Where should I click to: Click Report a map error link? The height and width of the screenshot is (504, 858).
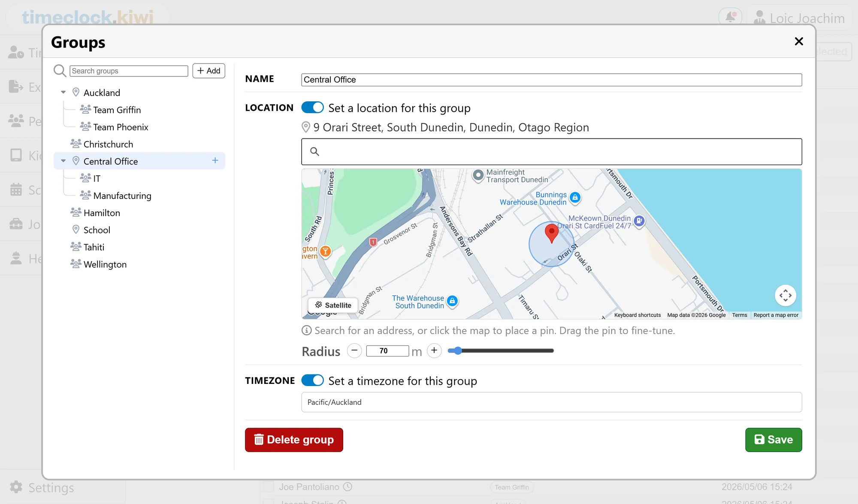click(x=776, y=315)
